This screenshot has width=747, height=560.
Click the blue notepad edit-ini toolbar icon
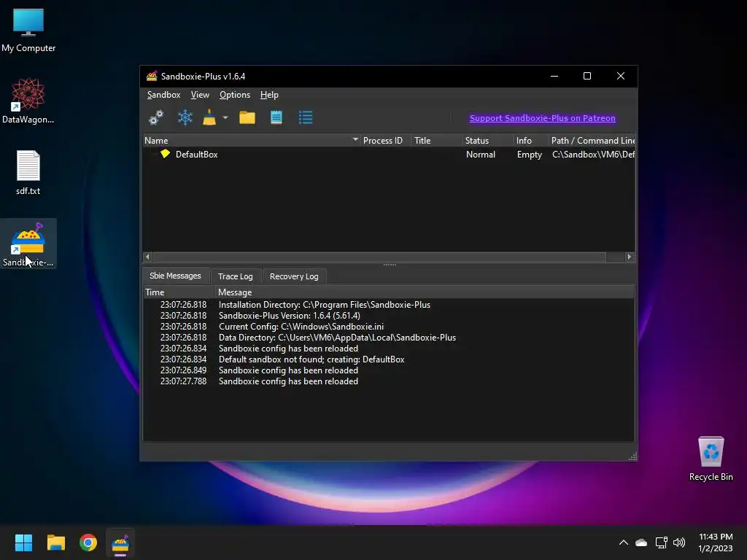276,117
